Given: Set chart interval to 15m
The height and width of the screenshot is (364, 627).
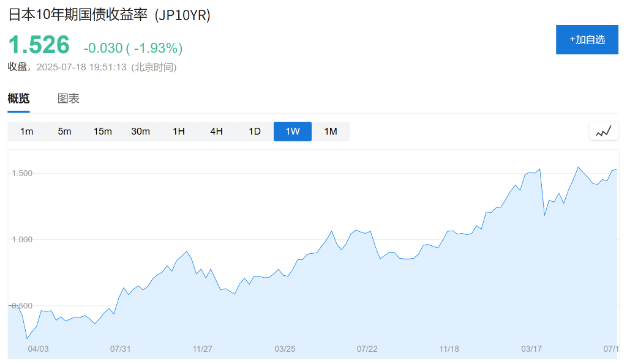Looking at the screenshot, I should (102, 132).
